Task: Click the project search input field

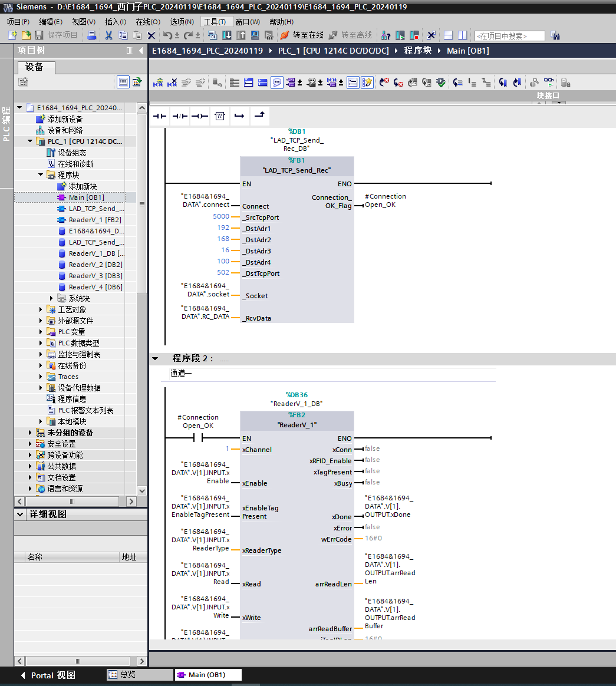Action: (x=509, y=36)
